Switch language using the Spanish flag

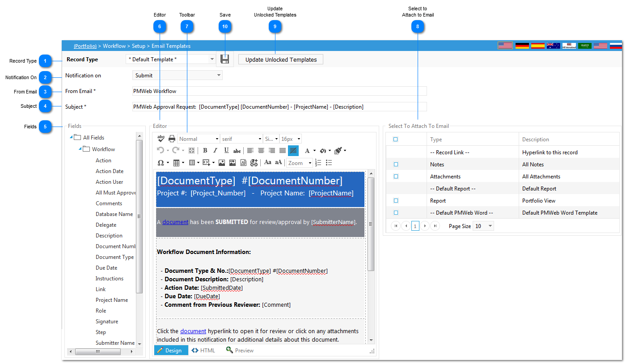[538, 46]
